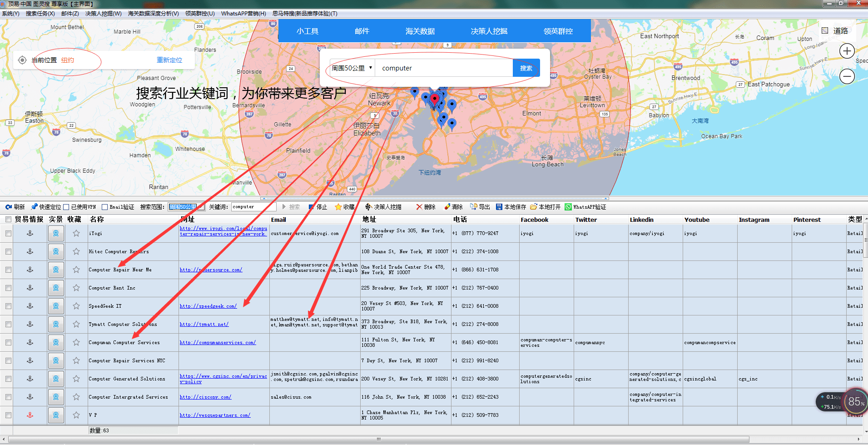Click the WhatsAPP验证 icon
This screenshot has height=445, width=868.
point(568,207)
